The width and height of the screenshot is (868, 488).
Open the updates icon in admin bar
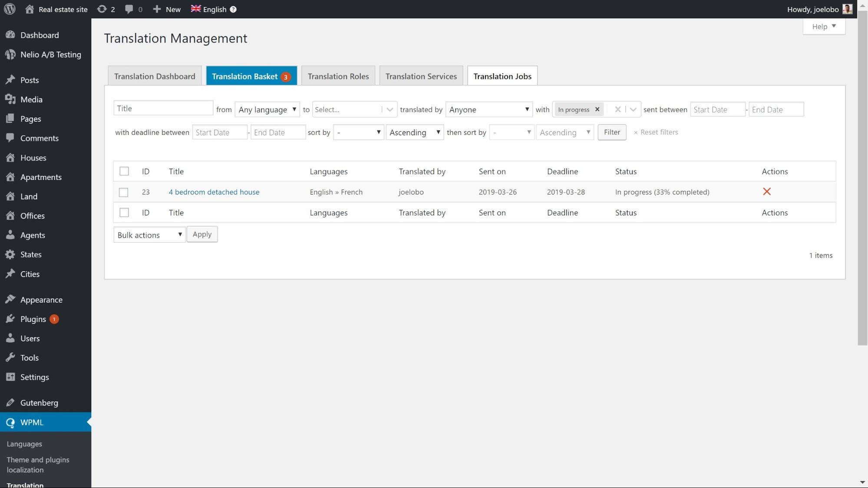point(102,9)
